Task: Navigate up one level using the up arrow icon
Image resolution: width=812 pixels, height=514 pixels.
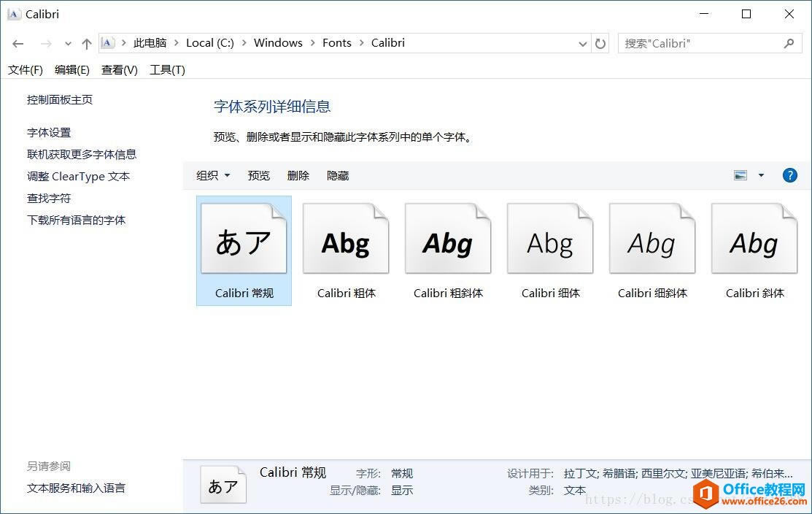Action: point(86,43)
